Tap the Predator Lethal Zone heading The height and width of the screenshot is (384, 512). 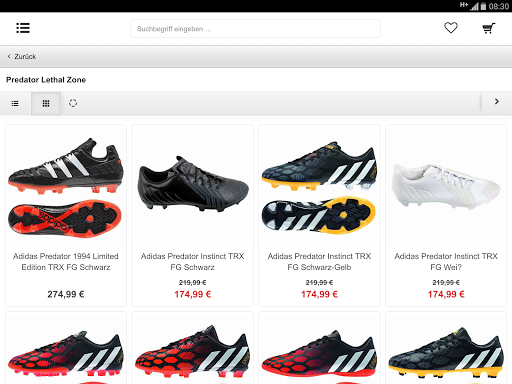[46, 80]
